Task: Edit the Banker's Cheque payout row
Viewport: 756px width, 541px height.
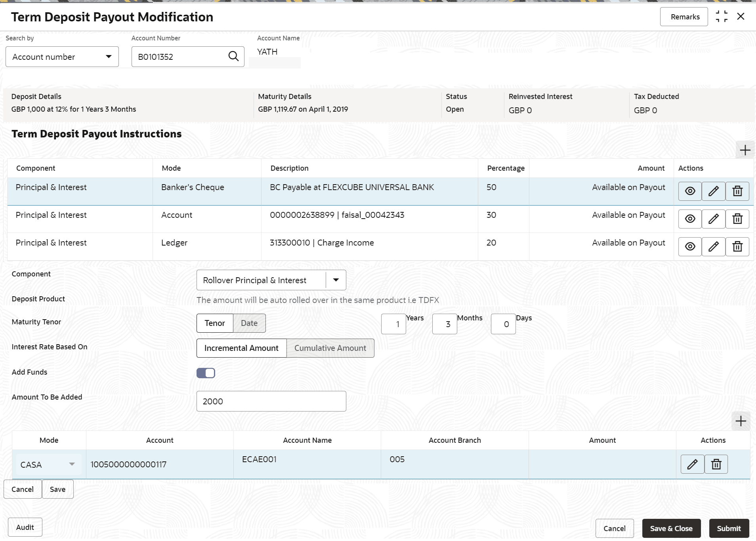Action: [x=713, y=191]
